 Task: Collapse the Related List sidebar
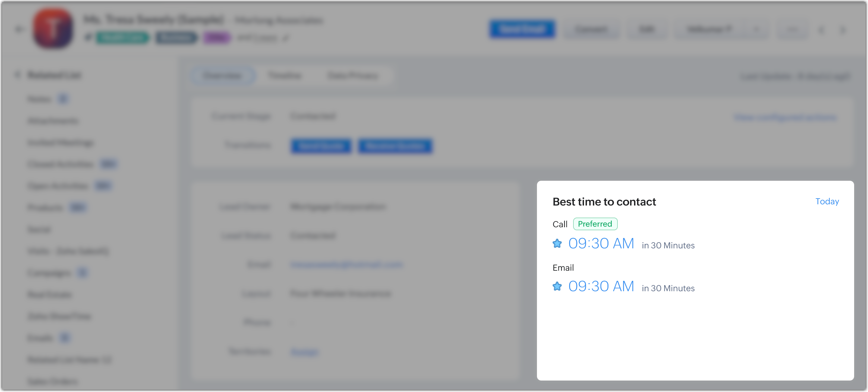click(17, 75)
